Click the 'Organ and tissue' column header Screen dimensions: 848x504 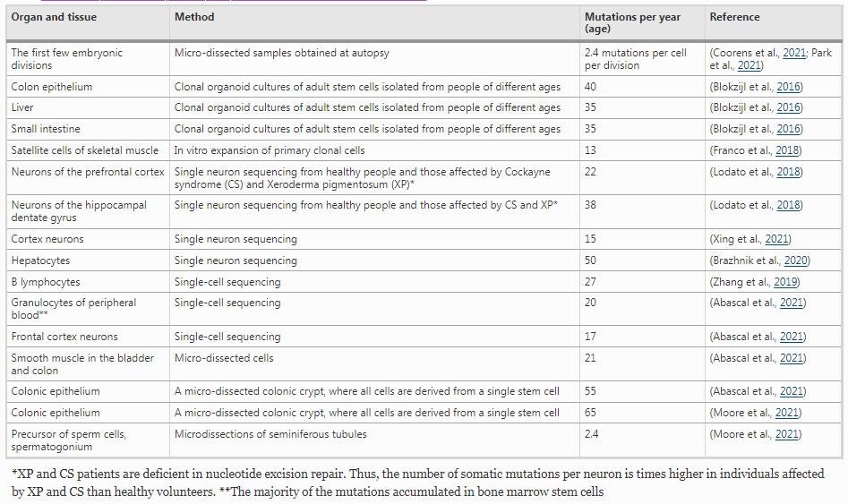pos(54,17)
